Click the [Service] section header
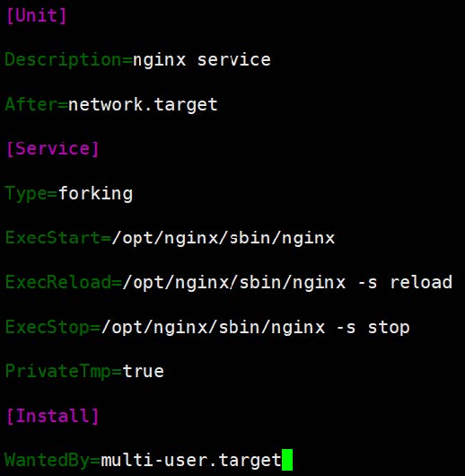465x476 pixels. [52, 149]
